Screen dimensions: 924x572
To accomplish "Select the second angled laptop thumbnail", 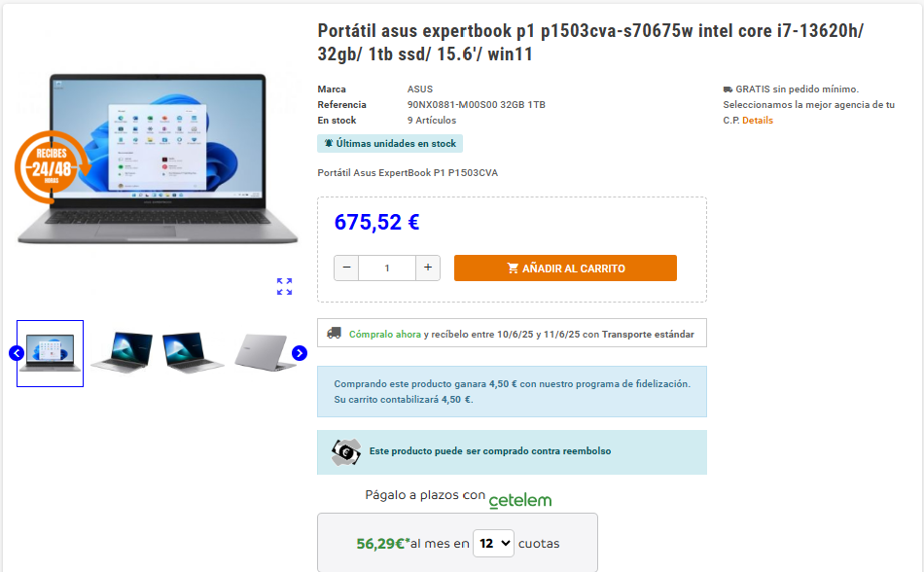I will pos(122,352).
